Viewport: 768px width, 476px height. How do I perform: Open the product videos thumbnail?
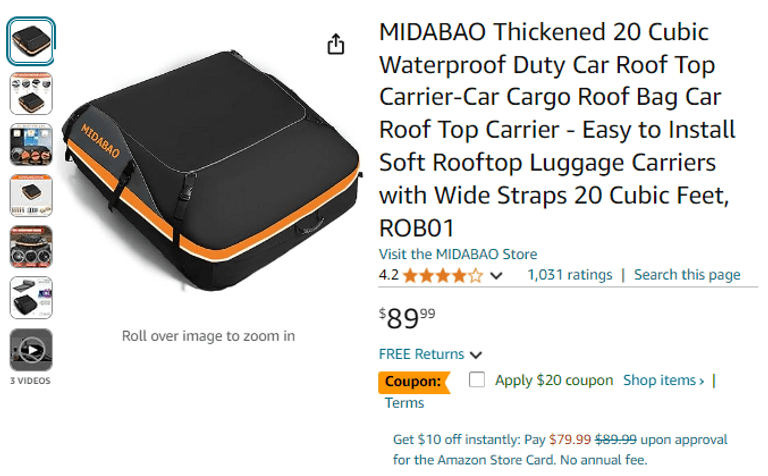tap(31, 350)
